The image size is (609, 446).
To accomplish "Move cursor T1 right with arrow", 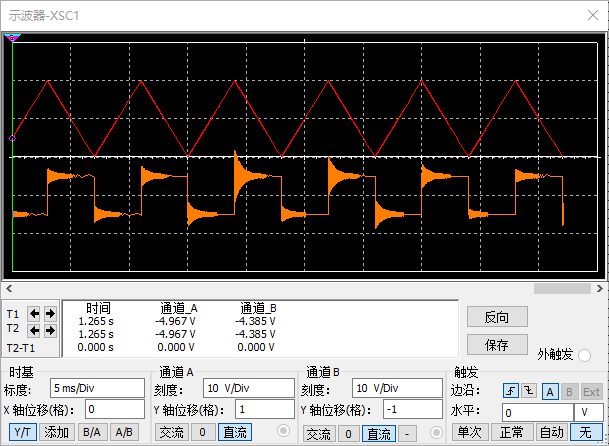I will (x=50, y=313).
